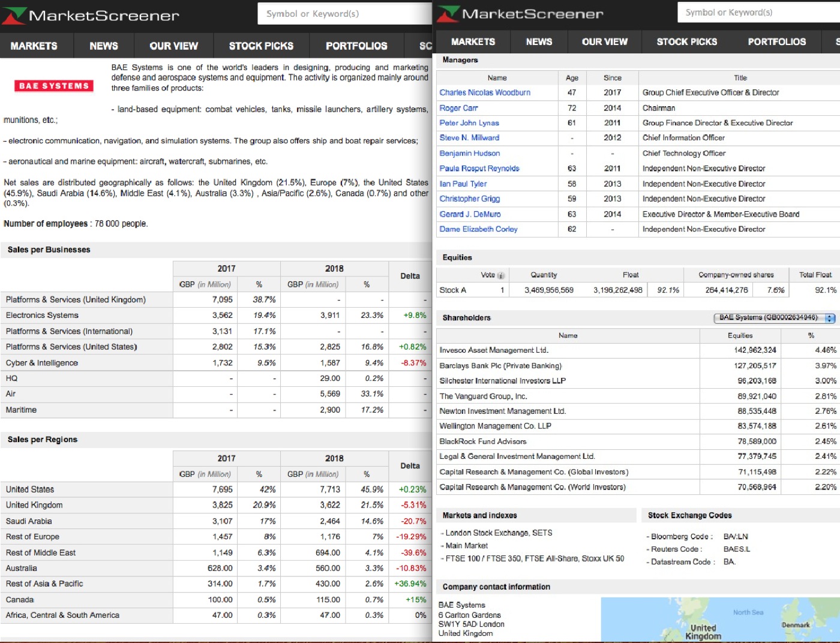Open Benjamin Hudson manager link
The image size is (840, 643).
(x=470, y=154)
